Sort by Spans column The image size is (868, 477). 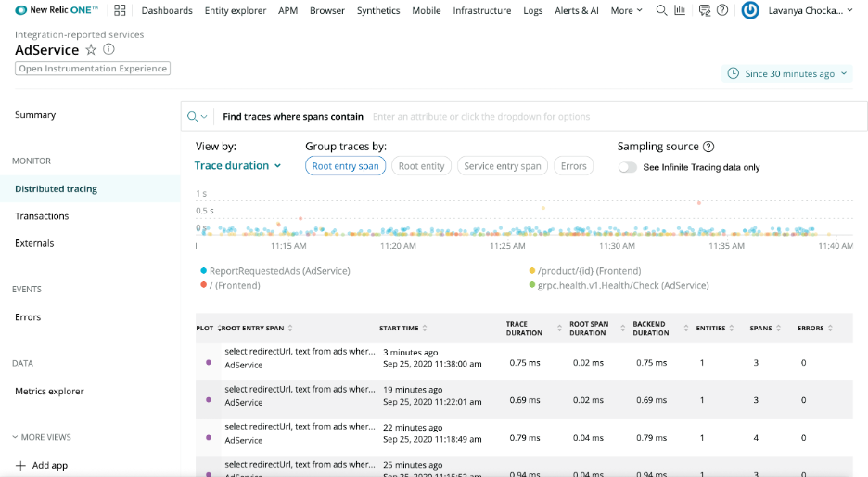point(778,328)
